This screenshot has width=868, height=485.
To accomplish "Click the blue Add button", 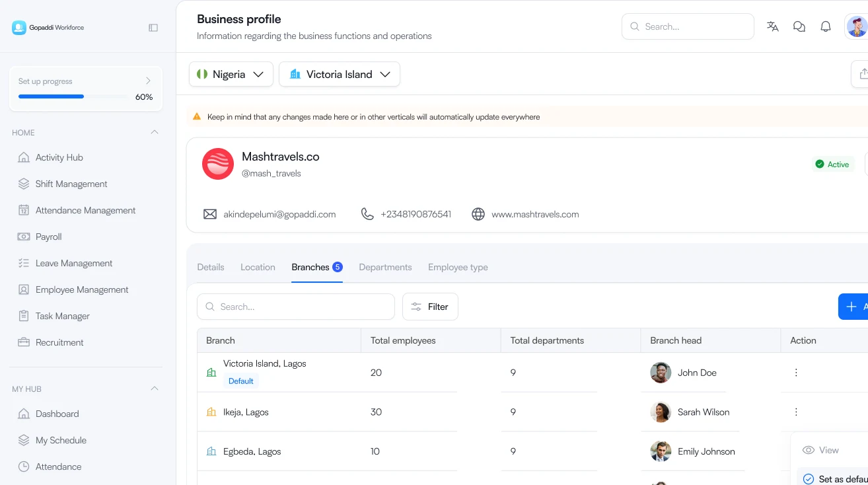I will point(853,307).
